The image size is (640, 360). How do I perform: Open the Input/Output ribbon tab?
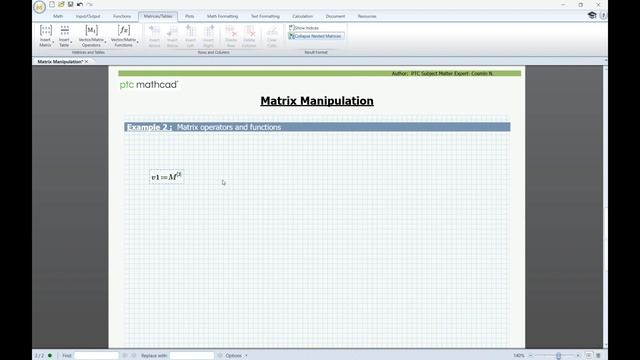(x=88, y=16)
